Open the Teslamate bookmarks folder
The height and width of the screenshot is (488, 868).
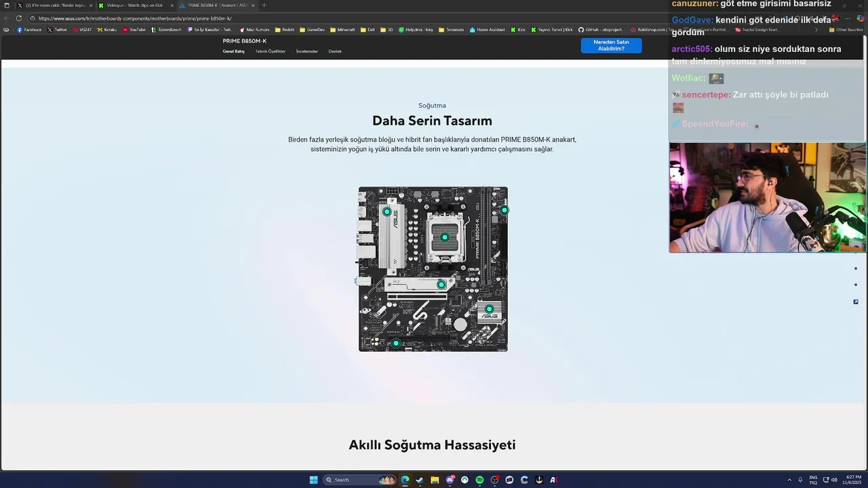pyautogui.click(x=452, y=30)
